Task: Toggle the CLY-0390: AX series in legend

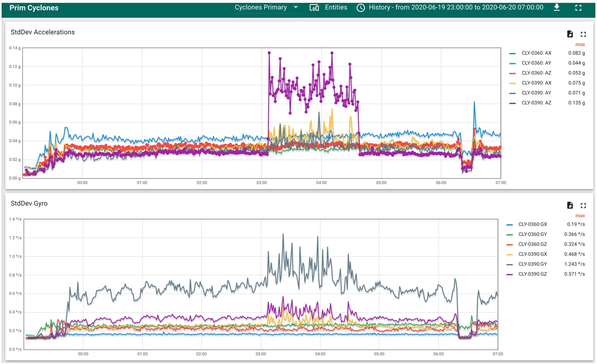Action: click(536, 83)
